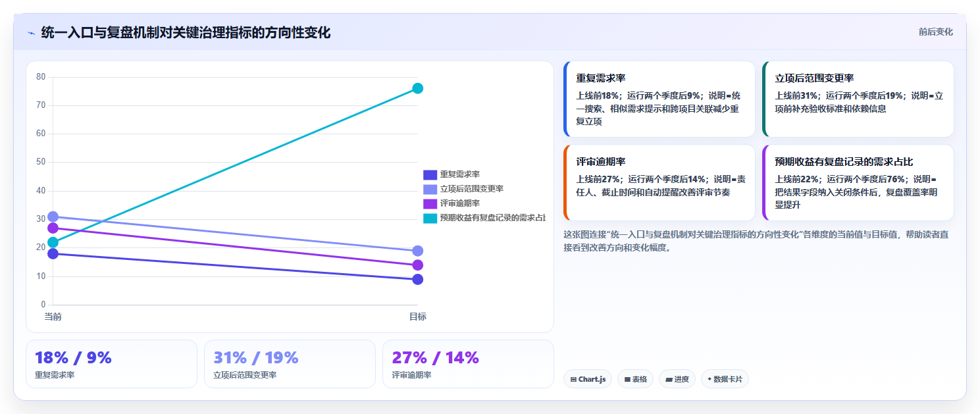Viewport: 980px width, 414px height.
Task: Click the 18% / 9% stat value
Action: tap(73, 357)
